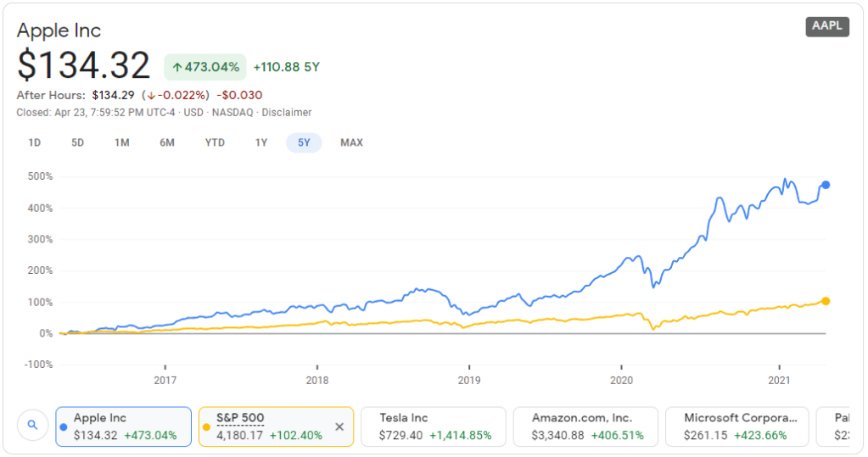868x457 pixels.
Task: Click the yellow dot in S&P 500 chip
Action: (206, 426)
